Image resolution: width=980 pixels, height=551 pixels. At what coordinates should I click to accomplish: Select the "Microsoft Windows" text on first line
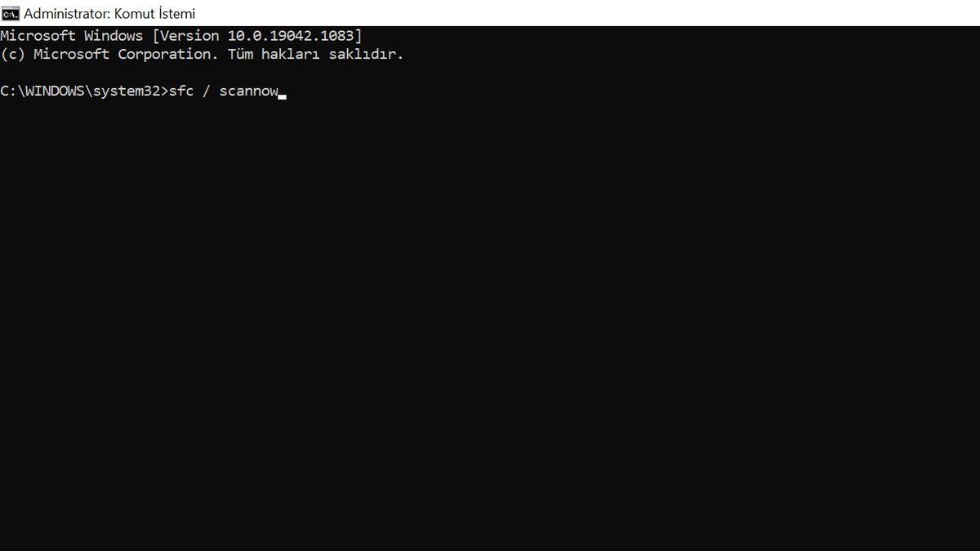pos(71,36)
